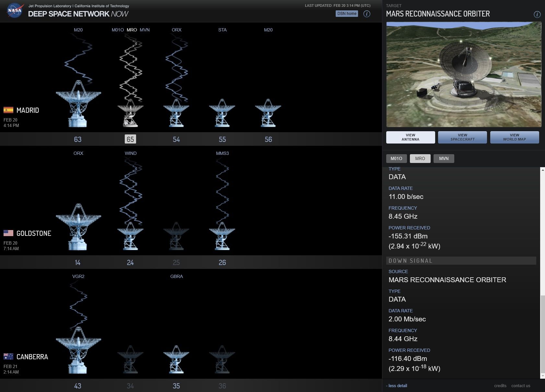Click View Antenna button

tap(411, 137)
